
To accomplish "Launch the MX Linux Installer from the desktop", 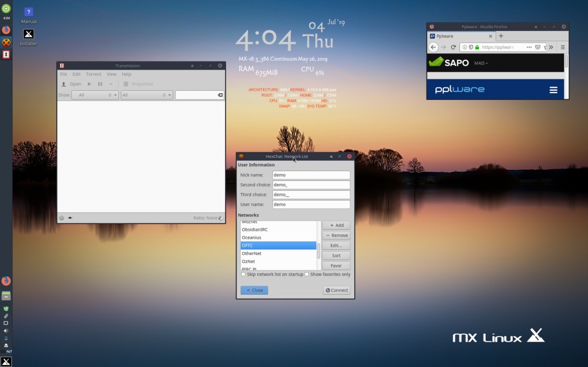I will (x=28, y=34).
